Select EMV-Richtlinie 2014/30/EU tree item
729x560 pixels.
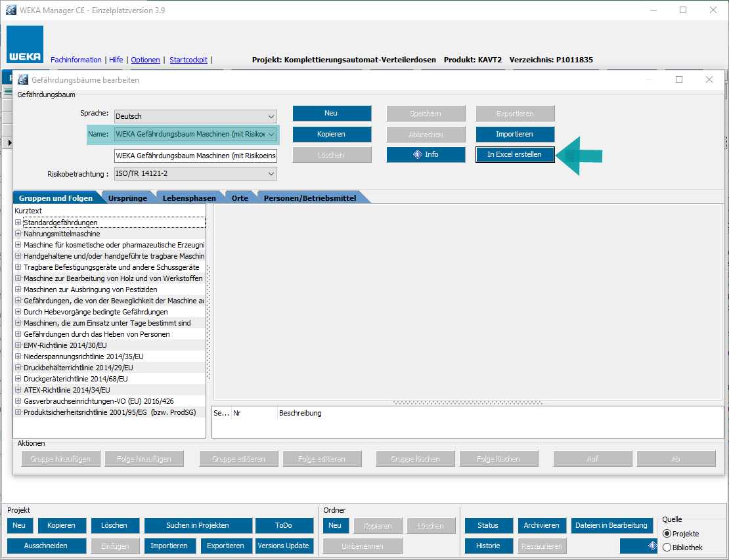tap(65, 345)
